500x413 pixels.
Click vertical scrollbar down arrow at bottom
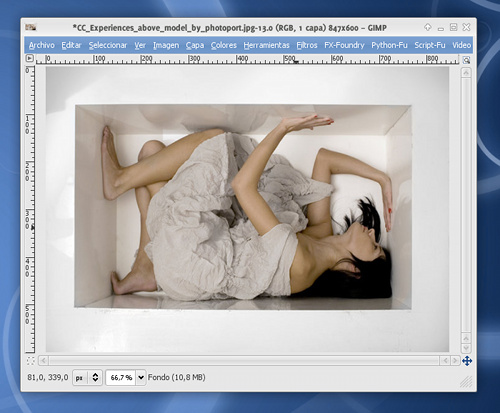click(466, 348)
